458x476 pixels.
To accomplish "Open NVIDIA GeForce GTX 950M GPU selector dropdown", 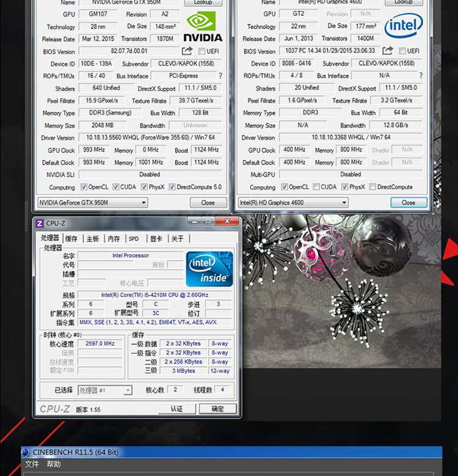I will [x=92, y=202].
